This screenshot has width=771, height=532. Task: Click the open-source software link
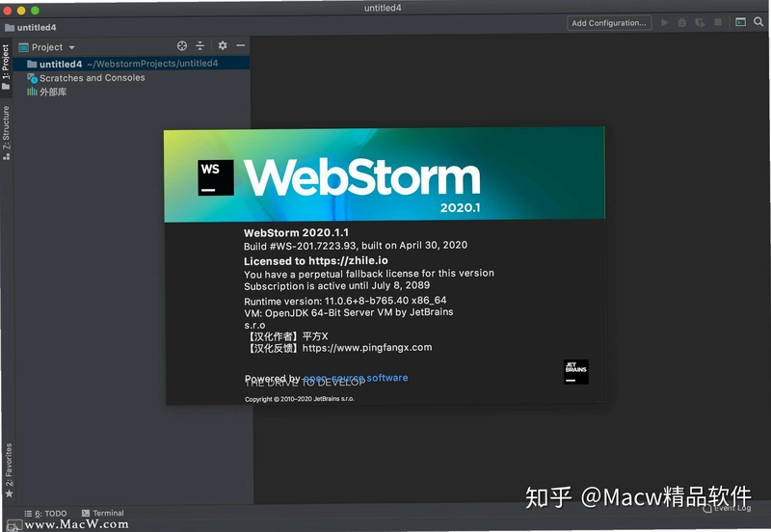[356, 378]
